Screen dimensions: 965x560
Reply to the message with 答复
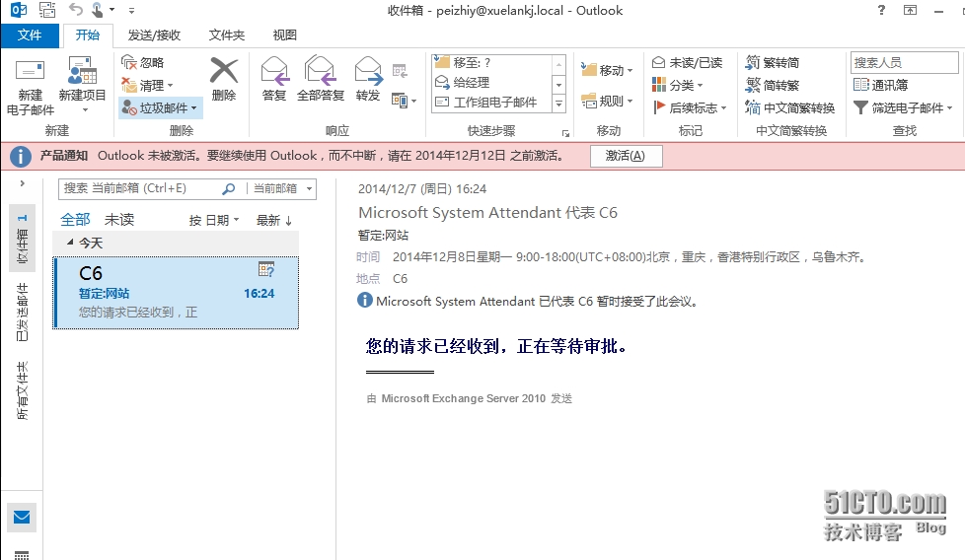coord(274,79)
